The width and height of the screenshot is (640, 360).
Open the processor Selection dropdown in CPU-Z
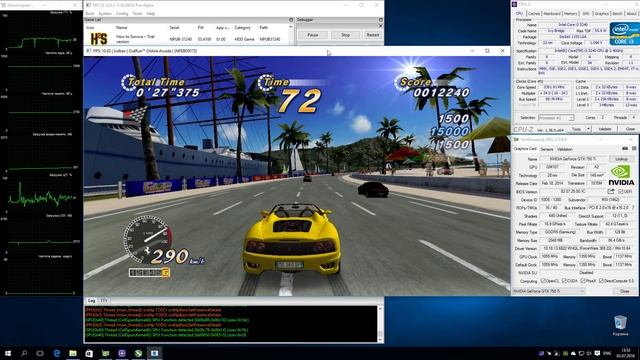pos(556,118)
